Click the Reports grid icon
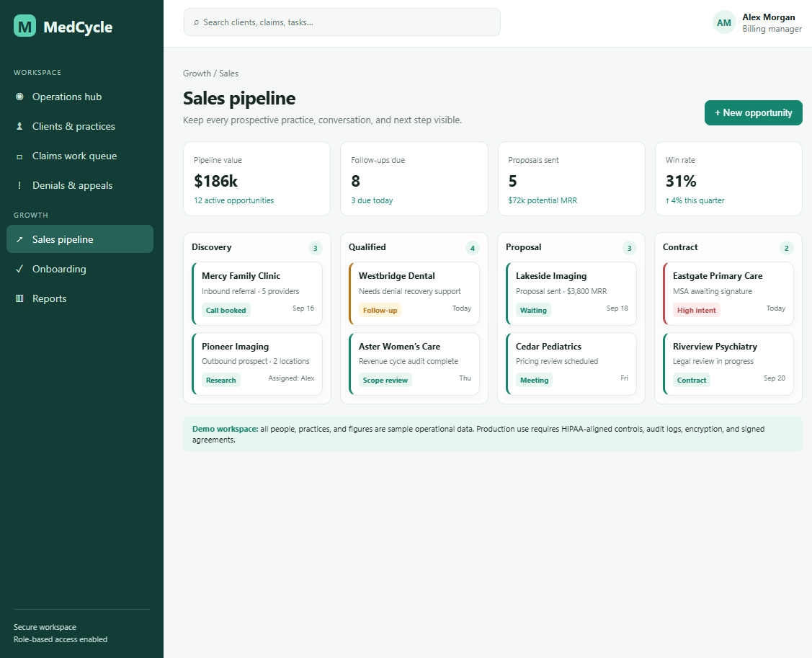 [19, 298]
